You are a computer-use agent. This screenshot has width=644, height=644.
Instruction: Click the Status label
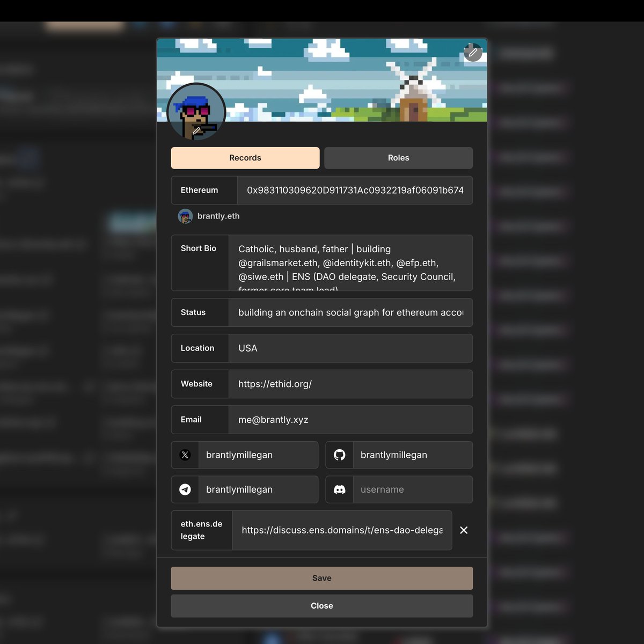click(193, 312)
